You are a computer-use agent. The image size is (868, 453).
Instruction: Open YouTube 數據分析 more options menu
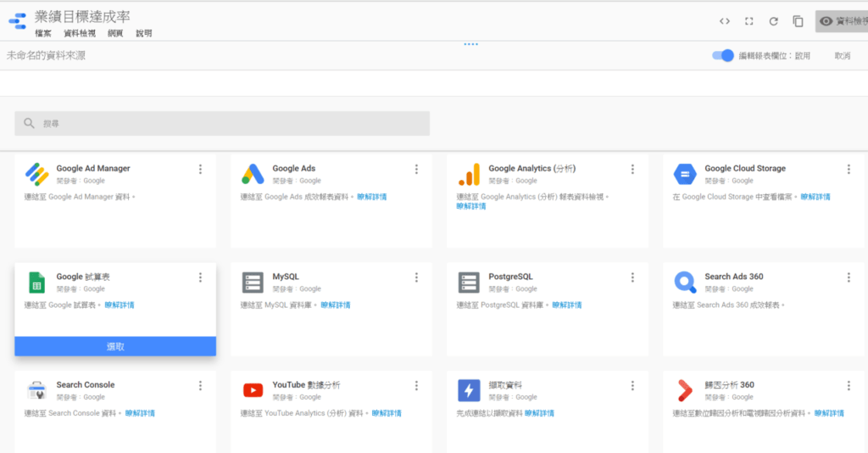pyautogui.click(x=416, y=385)
